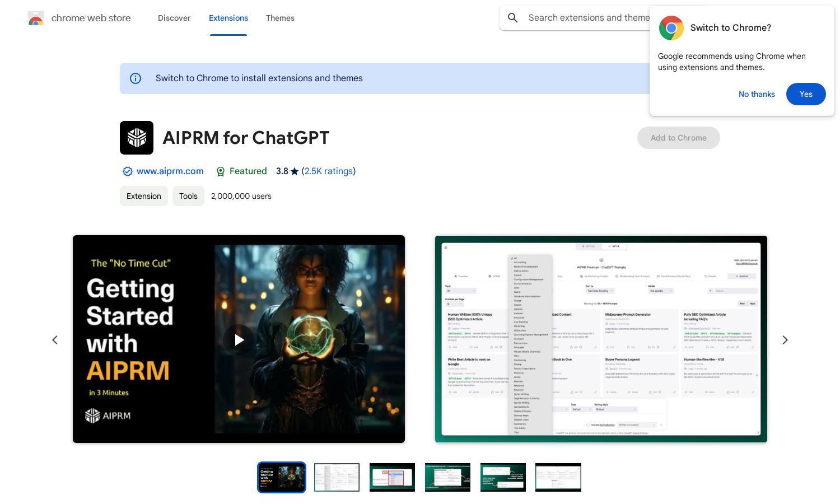
Task: Select the Extensions tab
Action: pyautogui.click(x=228, y=18)
